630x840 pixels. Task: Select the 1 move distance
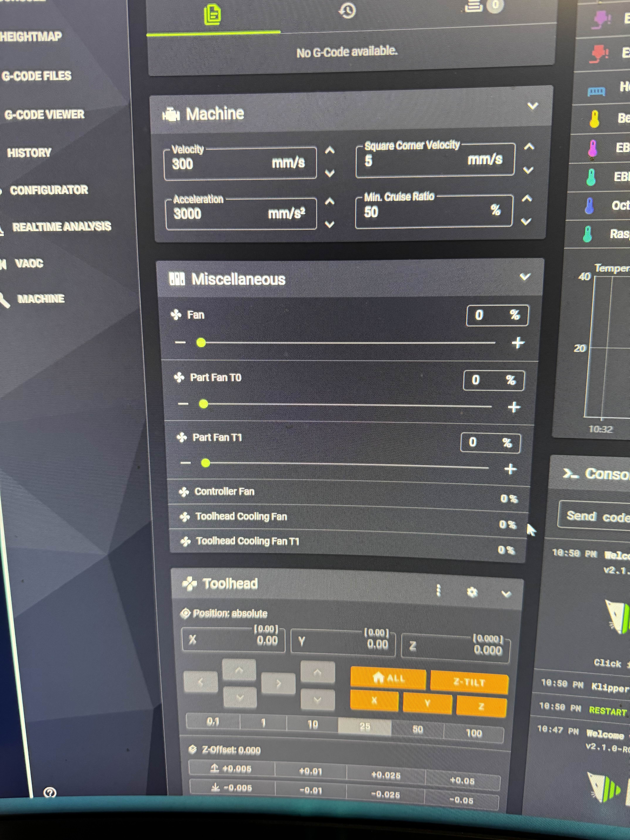[x=263, y=723]
